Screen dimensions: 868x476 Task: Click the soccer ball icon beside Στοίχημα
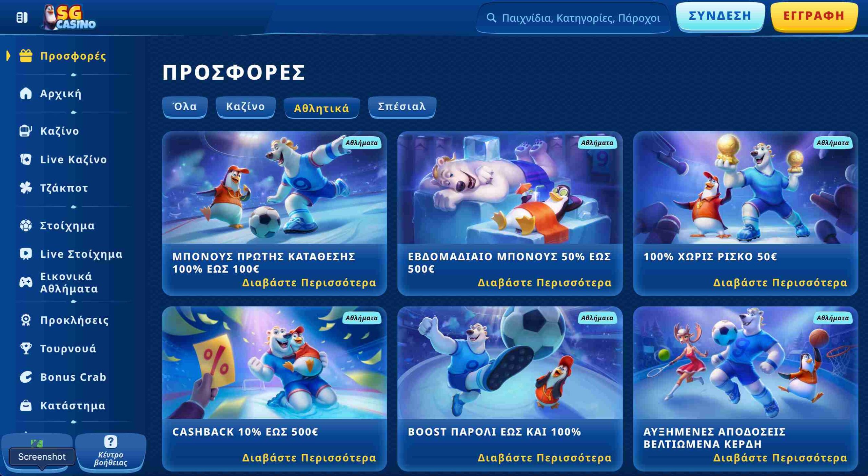click(26, 225)
